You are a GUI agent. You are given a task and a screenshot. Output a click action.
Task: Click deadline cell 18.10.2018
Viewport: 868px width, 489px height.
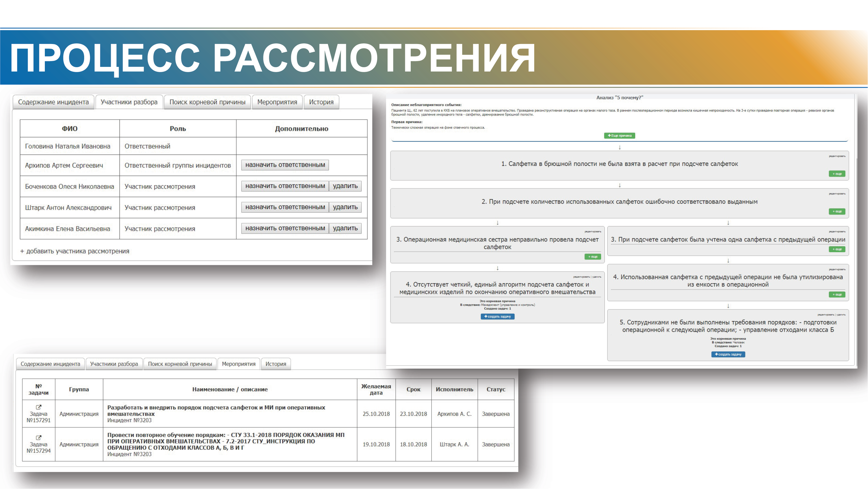pyautogui.click(x=413, y=444)
